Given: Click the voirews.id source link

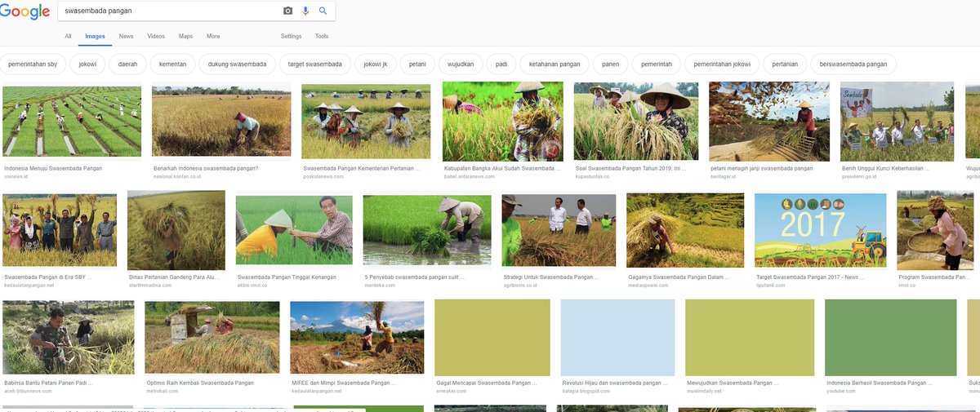Looking at the screenshot, I should click(16, 175).
